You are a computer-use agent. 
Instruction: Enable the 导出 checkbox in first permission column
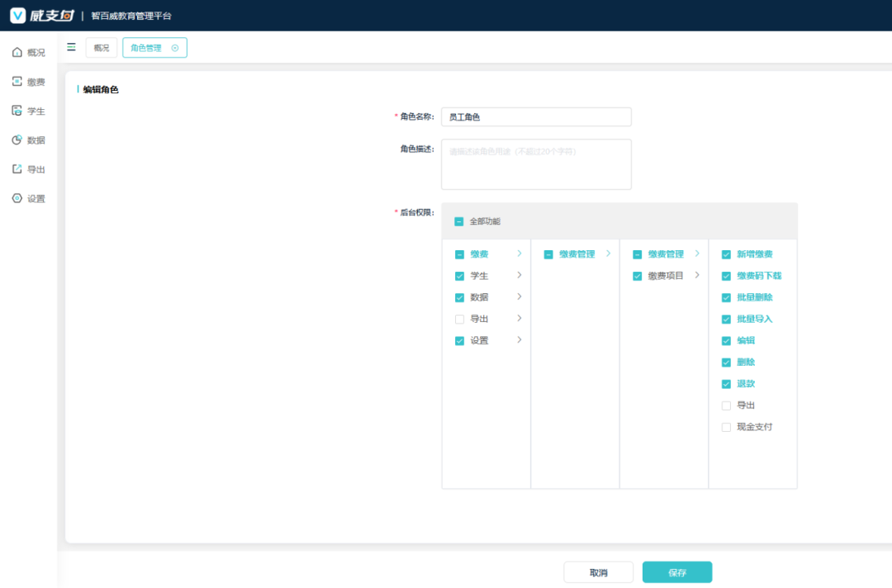pyautogui.click(x=459, y=319)
